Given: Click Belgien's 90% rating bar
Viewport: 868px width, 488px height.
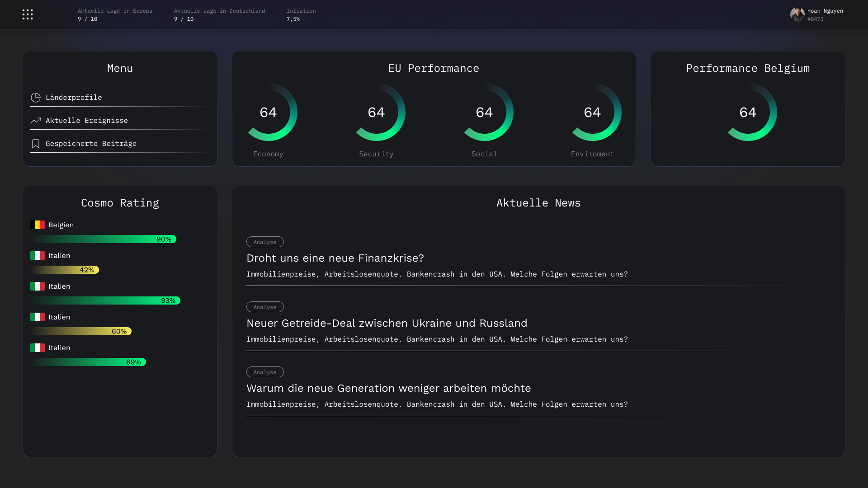Looking at the screenshot, I should pyautogui.click(x=104, y=239).
